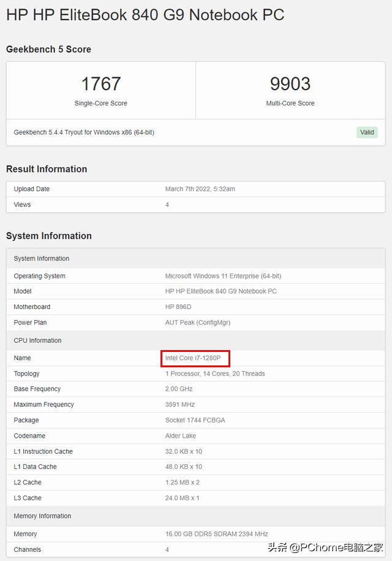Screen dimensions: 392x561
Task: Select the Geekbench 5 Score heading
Action: click(48, 49)
